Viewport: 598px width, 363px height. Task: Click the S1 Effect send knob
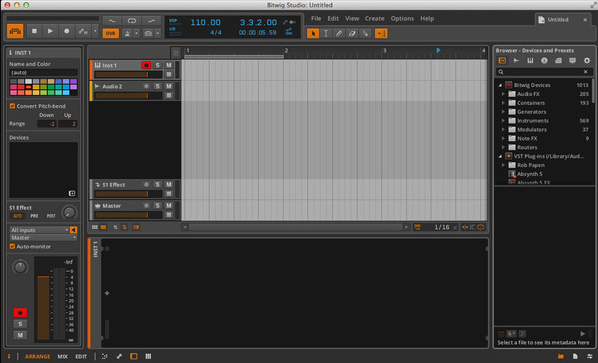(x=69, y=212)
